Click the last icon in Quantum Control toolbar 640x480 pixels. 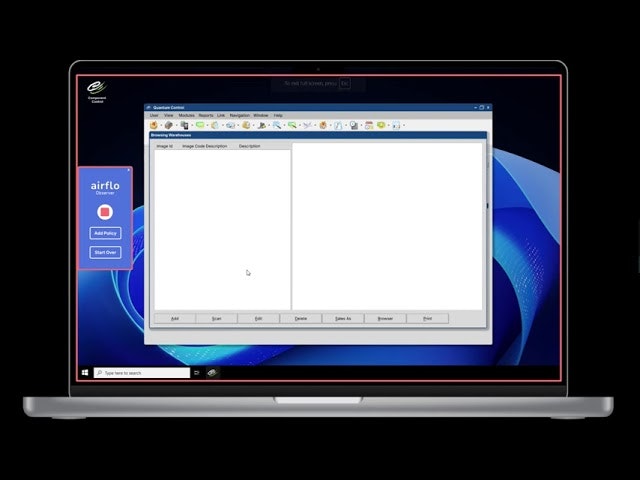396,125
